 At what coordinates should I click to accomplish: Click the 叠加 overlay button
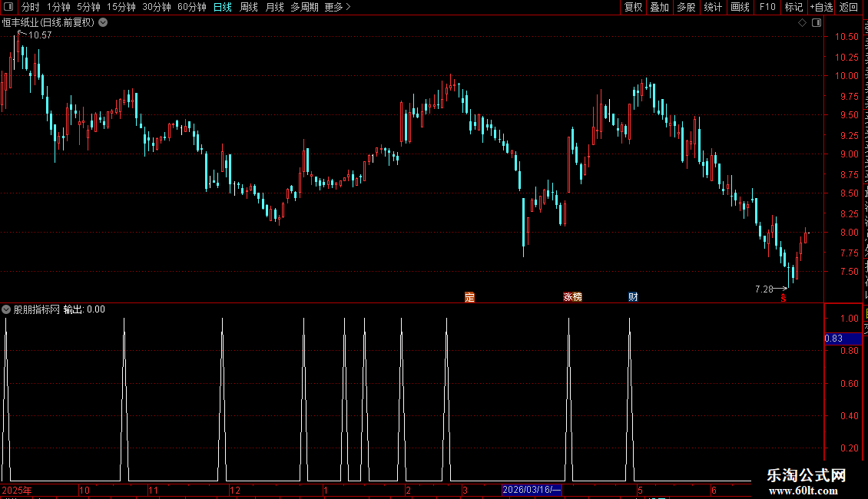(660, 7)
